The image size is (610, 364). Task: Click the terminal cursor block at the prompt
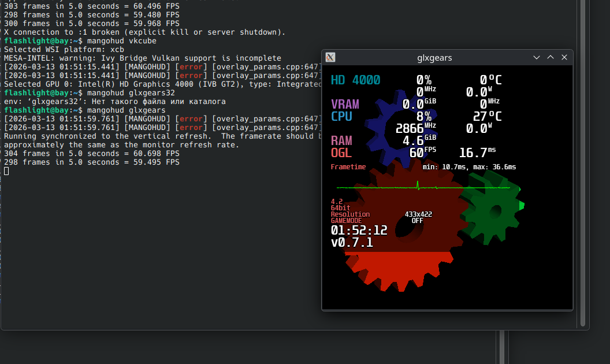(6, 171)
